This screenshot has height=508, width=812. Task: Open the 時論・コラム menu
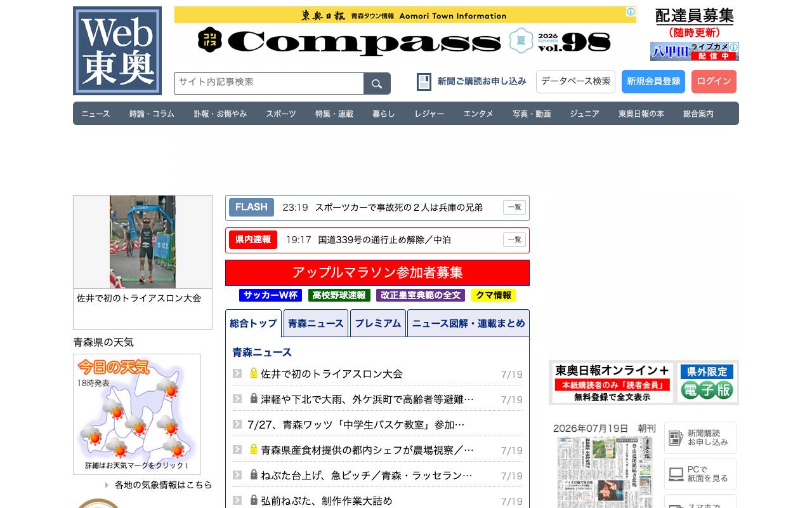pyautogui.click(x=152, y=114)
